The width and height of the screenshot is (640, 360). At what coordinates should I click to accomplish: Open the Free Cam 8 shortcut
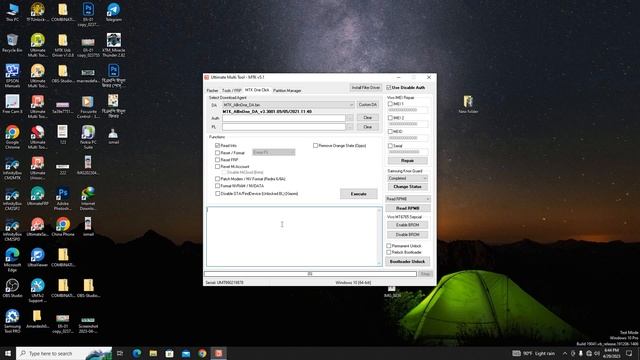[x=12, y=104]
